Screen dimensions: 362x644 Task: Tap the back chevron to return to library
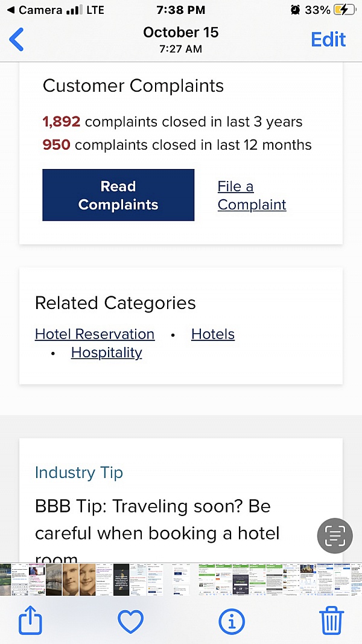click(x=16, y=39)
